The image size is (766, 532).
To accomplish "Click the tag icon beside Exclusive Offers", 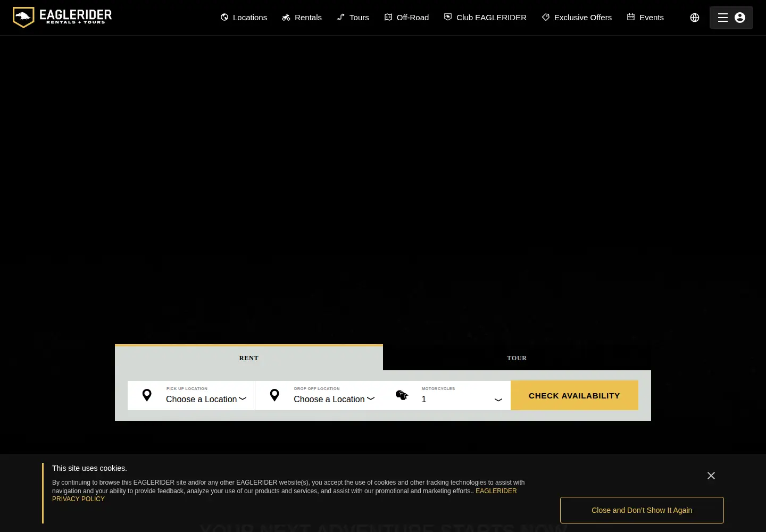I will tap(546, 17).
